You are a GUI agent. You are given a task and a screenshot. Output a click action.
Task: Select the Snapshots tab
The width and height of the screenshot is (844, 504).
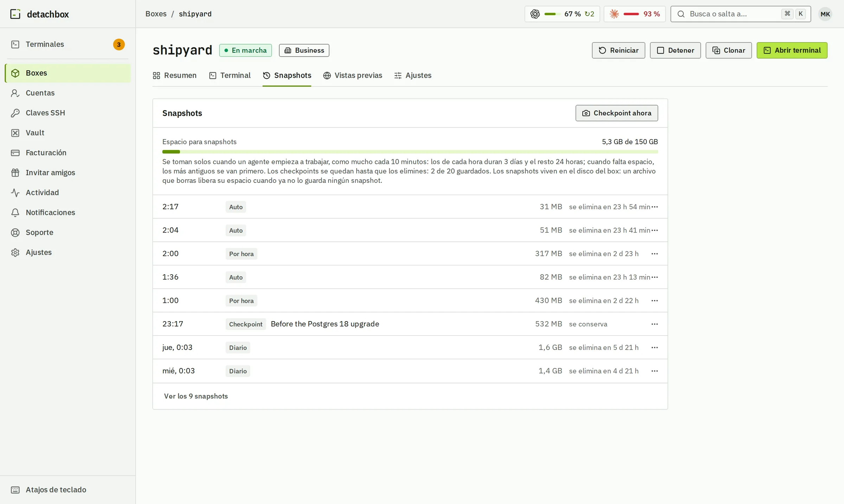(x=287, y=75)
